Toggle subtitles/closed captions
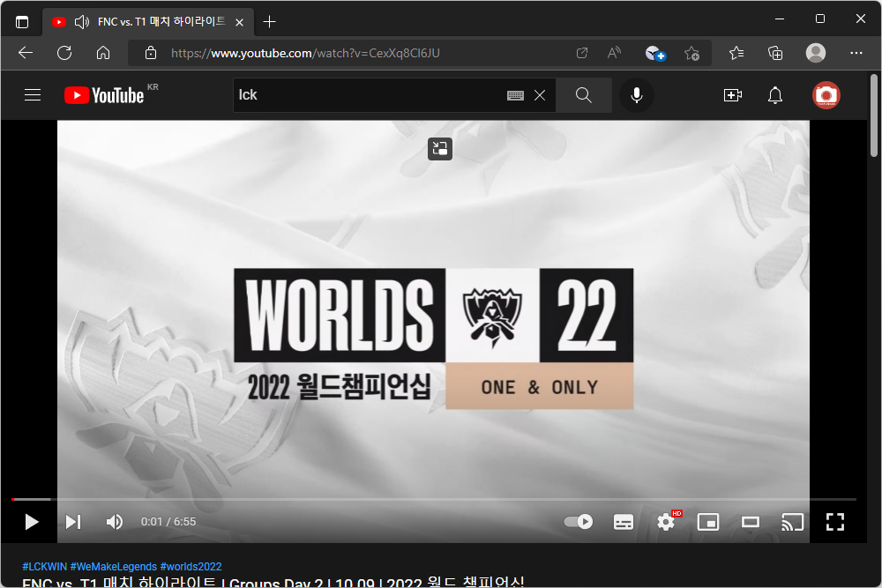The width and height of the screenshot is (882, 588). click(624, 522)
